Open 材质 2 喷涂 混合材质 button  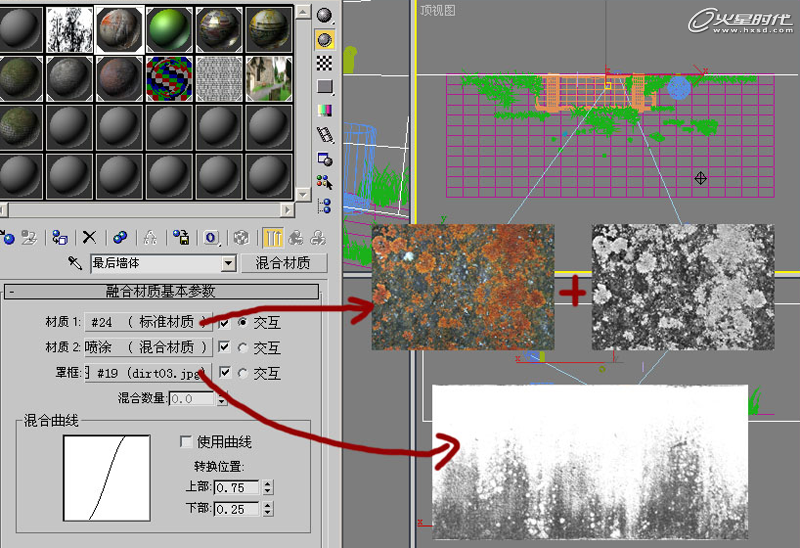pos(148,347)
